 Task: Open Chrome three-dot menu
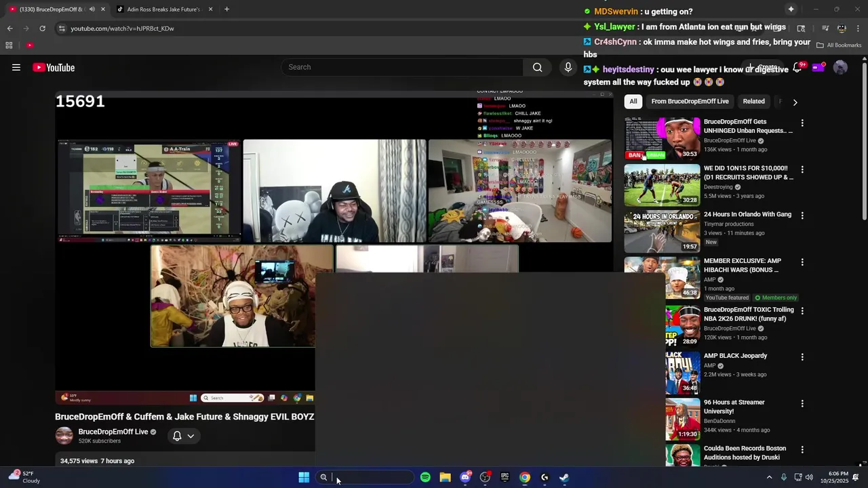pos(858,28)
